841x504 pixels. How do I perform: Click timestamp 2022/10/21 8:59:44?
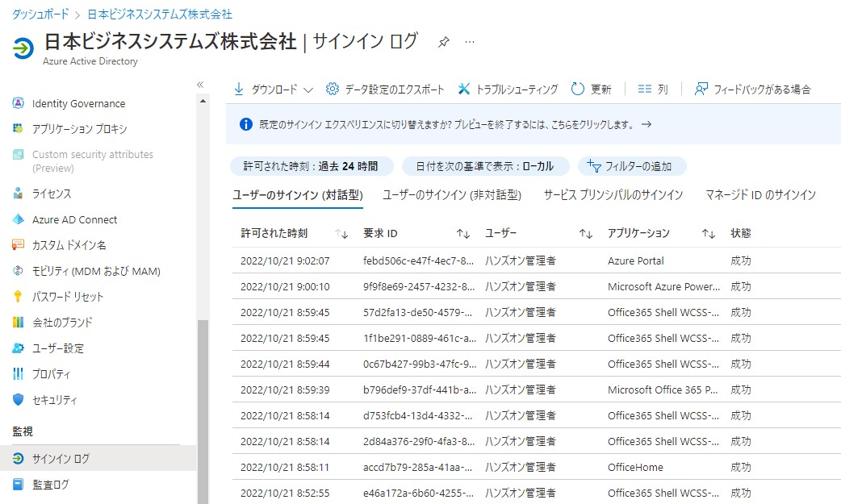285,364
